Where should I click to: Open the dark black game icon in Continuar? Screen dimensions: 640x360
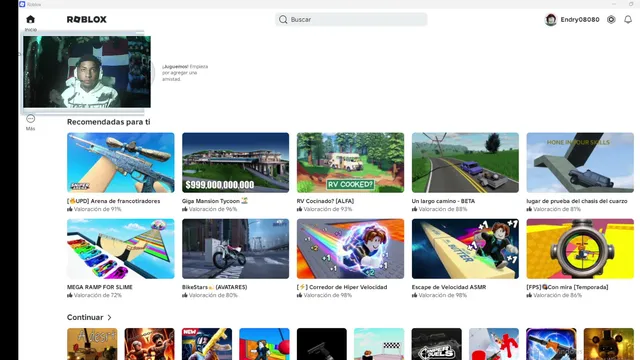click(322, 344)
